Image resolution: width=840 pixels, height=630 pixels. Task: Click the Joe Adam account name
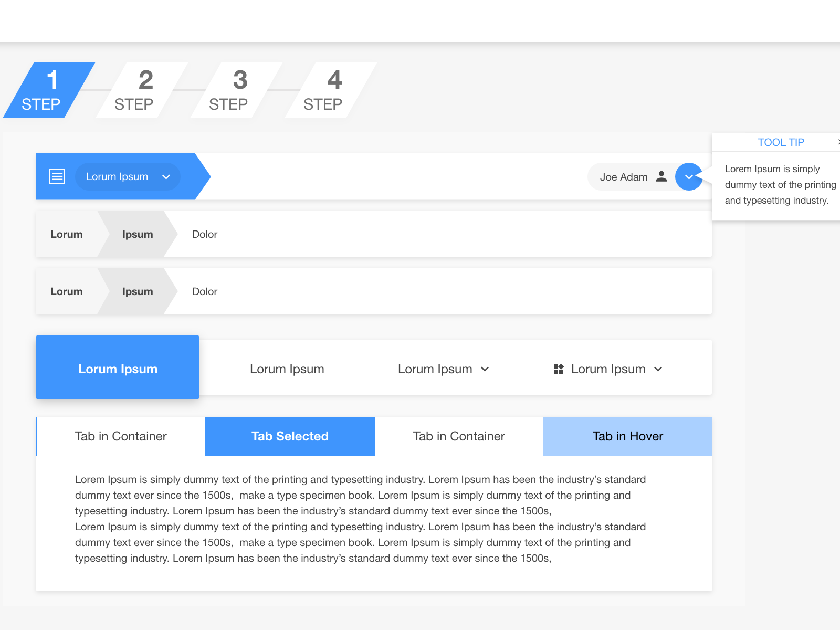[x=625, y=177]
